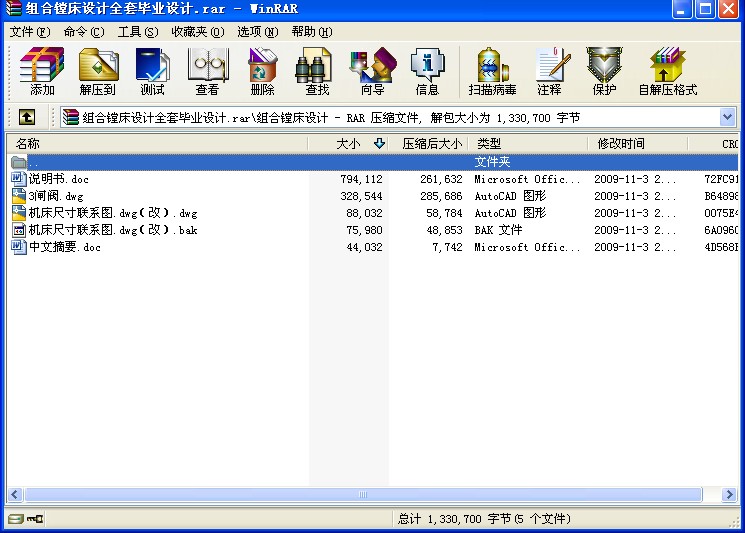The width and height of the screenshot is (745, 533).
Task: Open the 文件(F) menu
Action: coord(30,32)
